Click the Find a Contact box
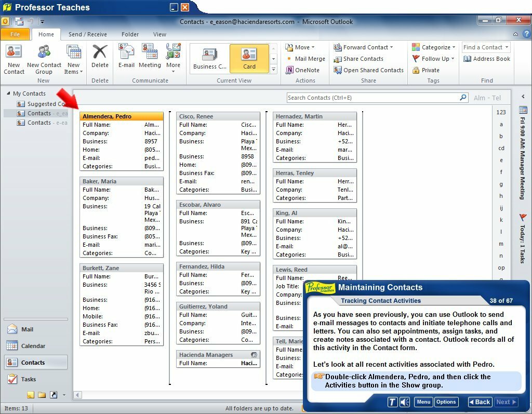 click(486, 47)
